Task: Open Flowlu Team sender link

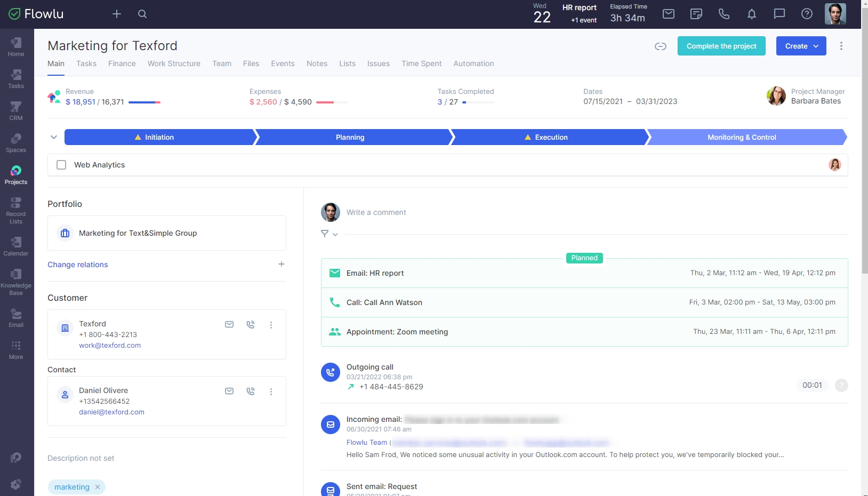Action: point(367,442)
